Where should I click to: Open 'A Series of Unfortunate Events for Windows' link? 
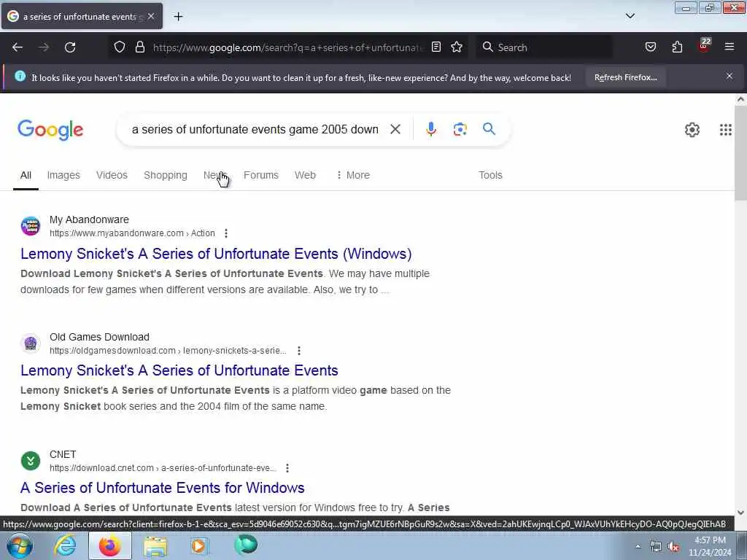[163, 488]
